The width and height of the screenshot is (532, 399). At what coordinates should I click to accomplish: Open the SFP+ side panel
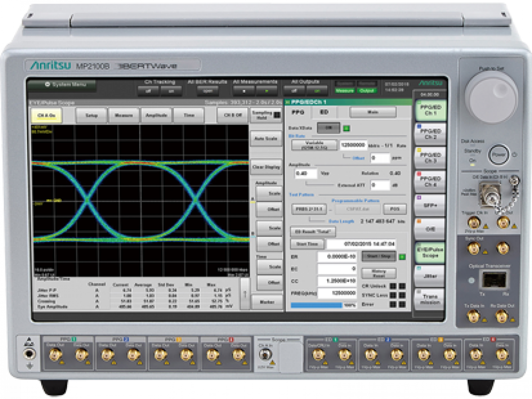430,205
